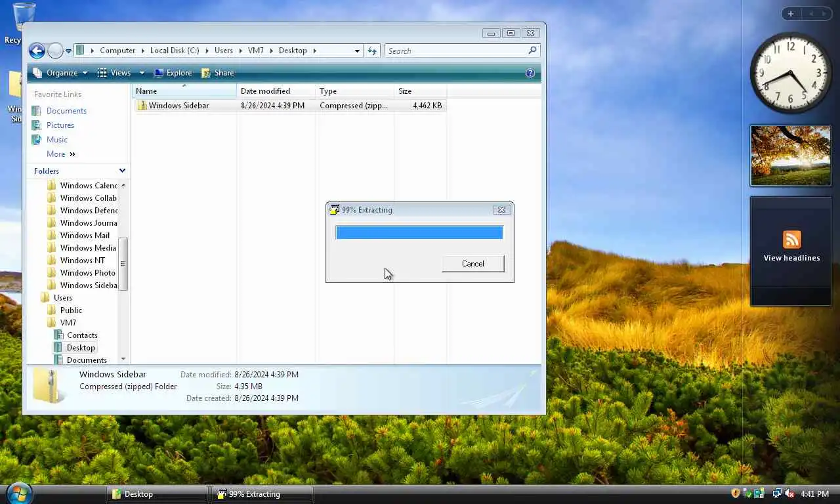Select Users folder in tree

[x=62, y=298]
